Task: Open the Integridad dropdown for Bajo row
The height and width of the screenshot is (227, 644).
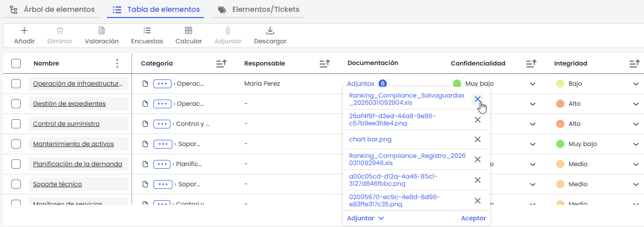Action: tap(636, 84)
